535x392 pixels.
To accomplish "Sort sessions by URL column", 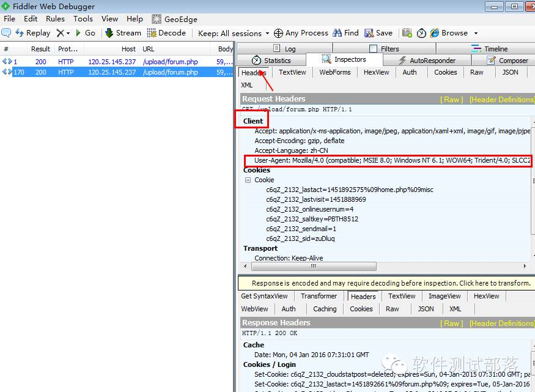I will click(x=174, y=49).
